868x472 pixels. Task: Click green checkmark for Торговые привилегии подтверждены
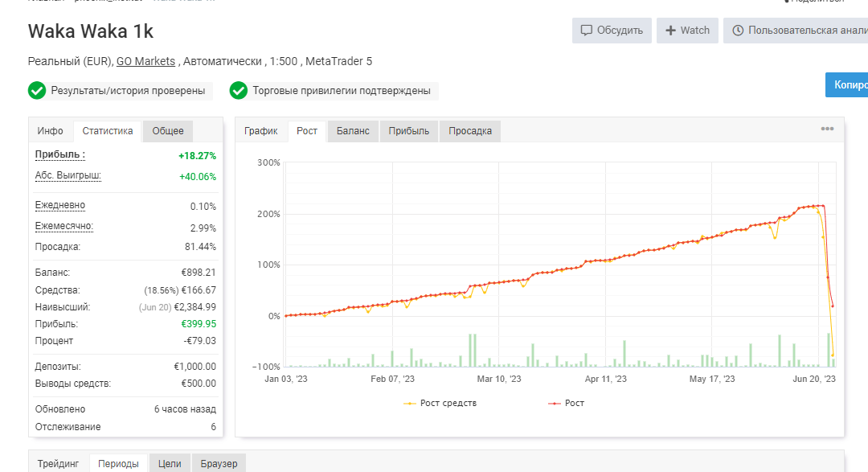(239, 90)
